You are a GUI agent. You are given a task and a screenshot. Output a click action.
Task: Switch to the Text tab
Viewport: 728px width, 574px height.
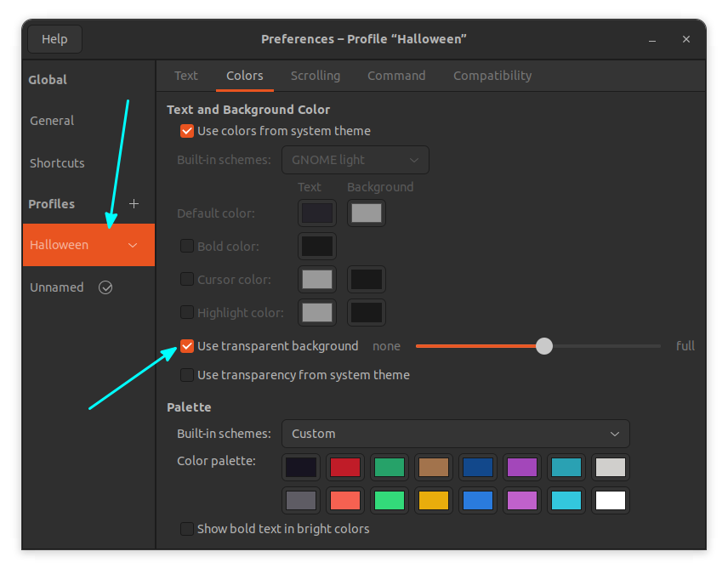point(185,76)
